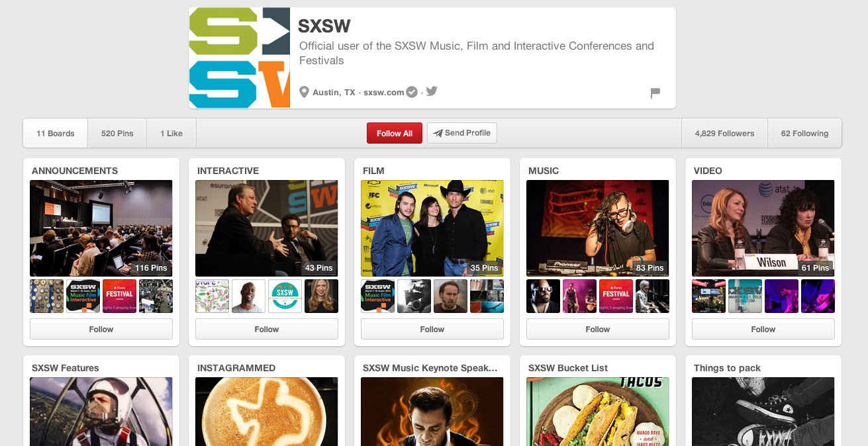Click the location pin icon

[305, 92]
